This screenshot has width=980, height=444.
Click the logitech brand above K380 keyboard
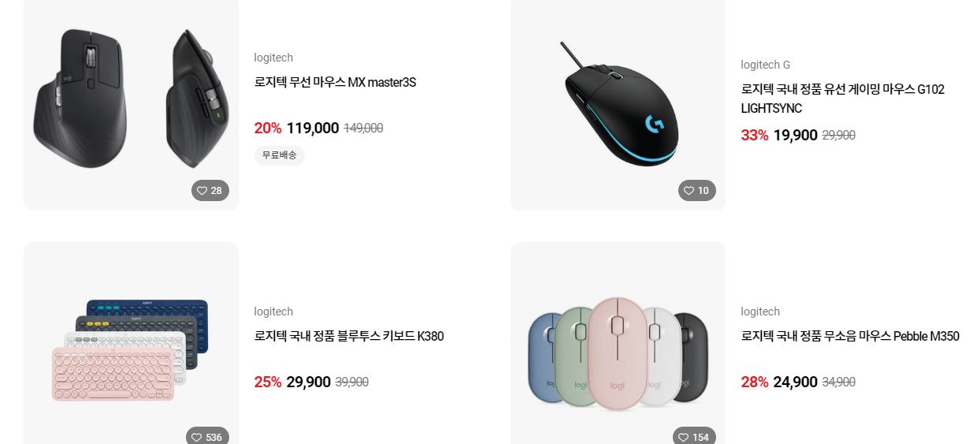point(273,312)
